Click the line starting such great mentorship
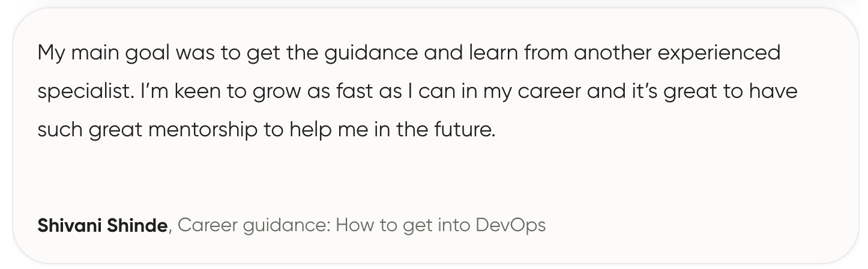The height and width of the screenshot is (269, 868). 267,130
